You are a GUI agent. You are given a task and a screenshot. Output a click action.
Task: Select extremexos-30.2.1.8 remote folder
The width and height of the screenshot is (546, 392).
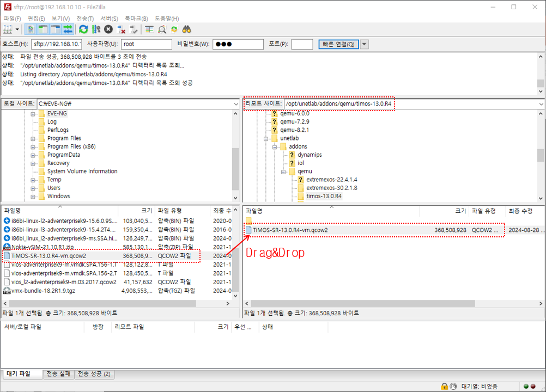(x=331, y=188)
